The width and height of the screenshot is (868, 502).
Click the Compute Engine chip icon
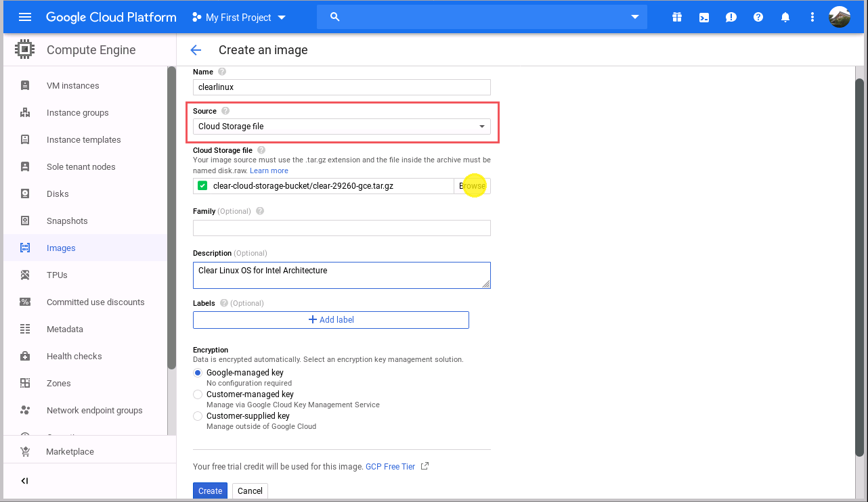coord(25,49)
